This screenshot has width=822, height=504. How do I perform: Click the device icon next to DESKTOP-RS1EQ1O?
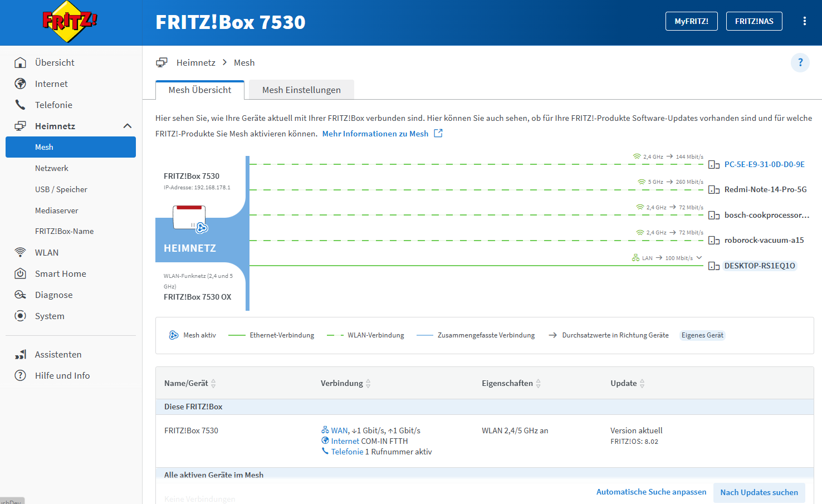[714, 266]
